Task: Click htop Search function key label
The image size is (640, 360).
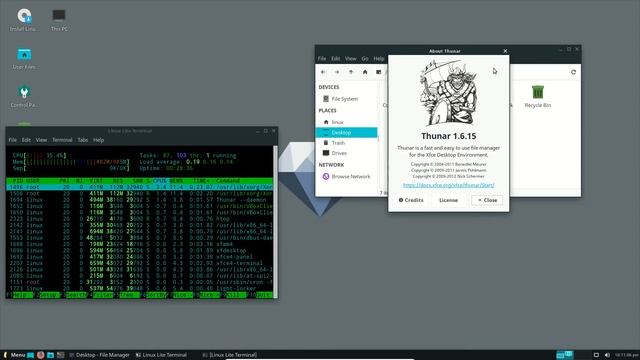Action: (76, 295)
